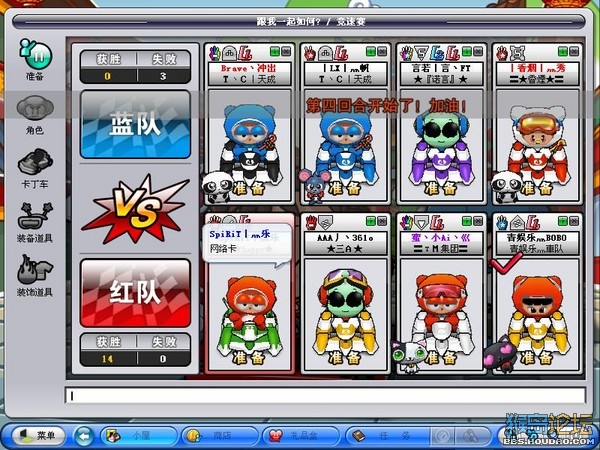The width and height of the screenshot is (600, 450).
Task: Open 小屋 from the bottom bar
Action: [x=138, y=435]
